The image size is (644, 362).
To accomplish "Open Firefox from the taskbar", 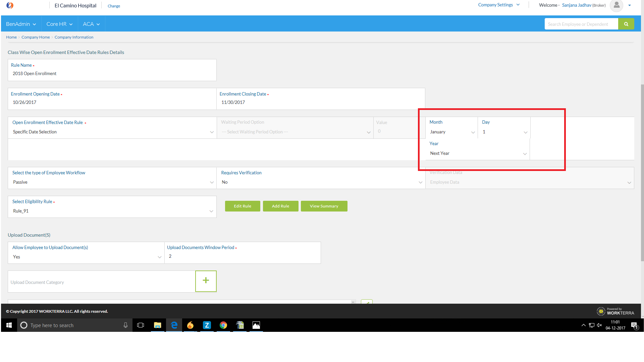I will click(x=191, y=325).
